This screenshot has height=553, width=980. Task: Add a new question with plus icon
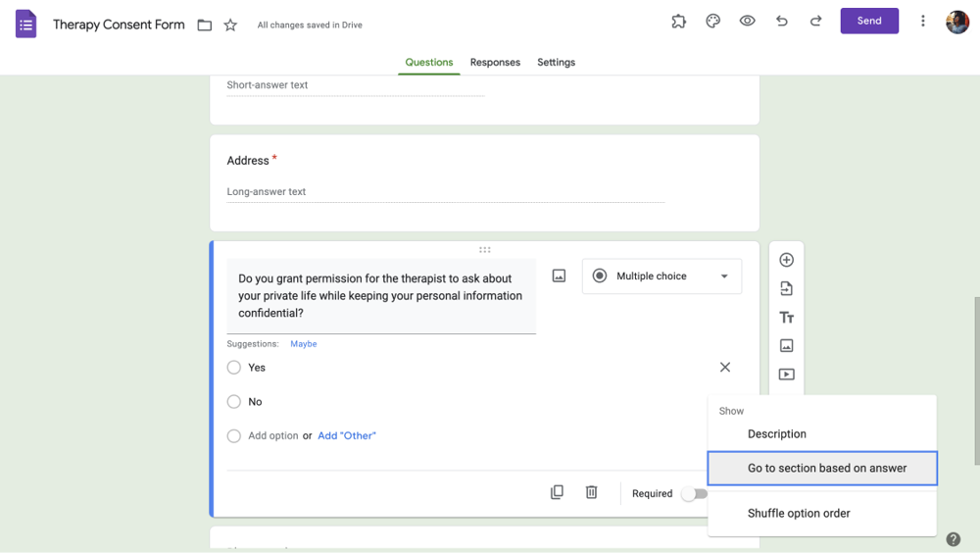click(x=786, y=260)
